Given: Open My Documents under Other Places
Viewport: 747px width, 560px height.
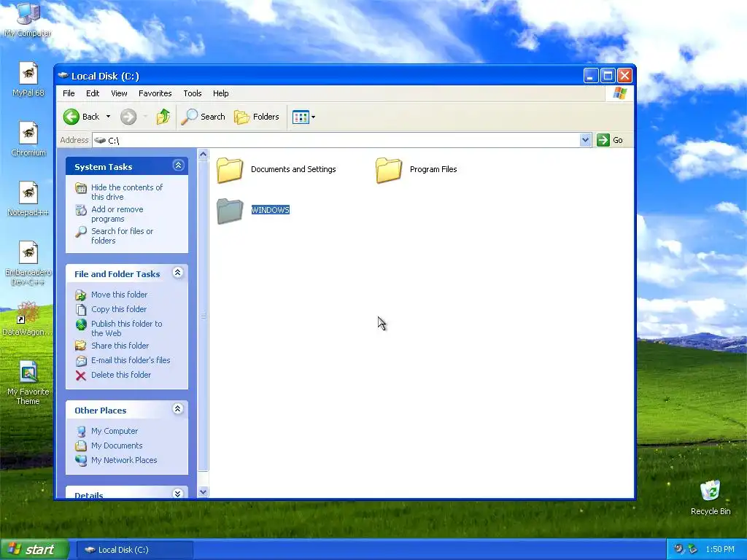Looking at the screenshot, I should tap(117, 446).
